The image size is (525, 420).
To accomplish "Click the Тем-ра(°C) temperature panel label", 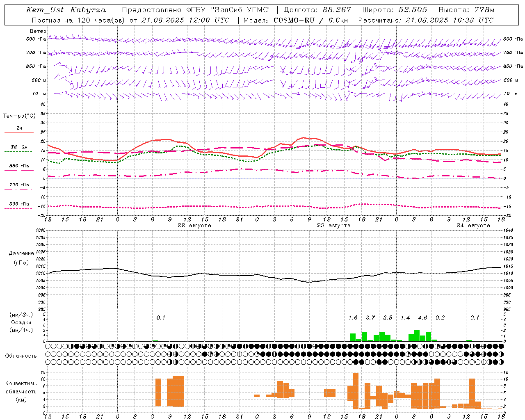I will click(19, 116).
